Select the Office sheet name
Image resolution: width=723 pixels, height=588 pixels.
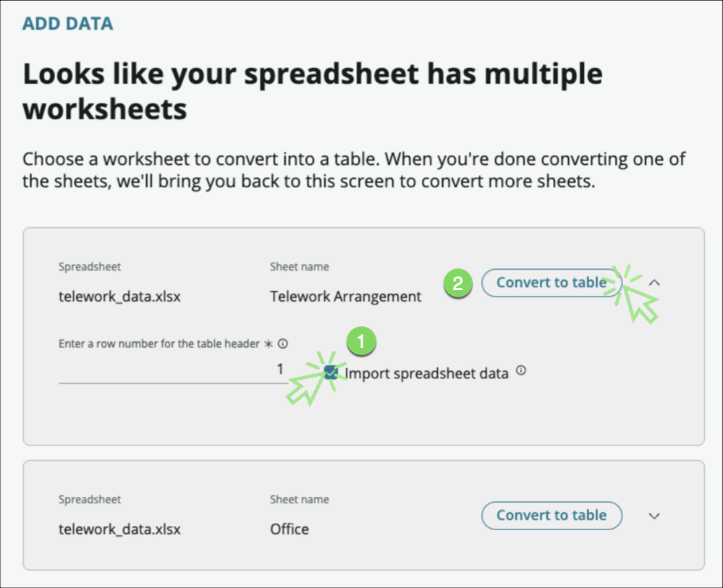click(289, 529)
